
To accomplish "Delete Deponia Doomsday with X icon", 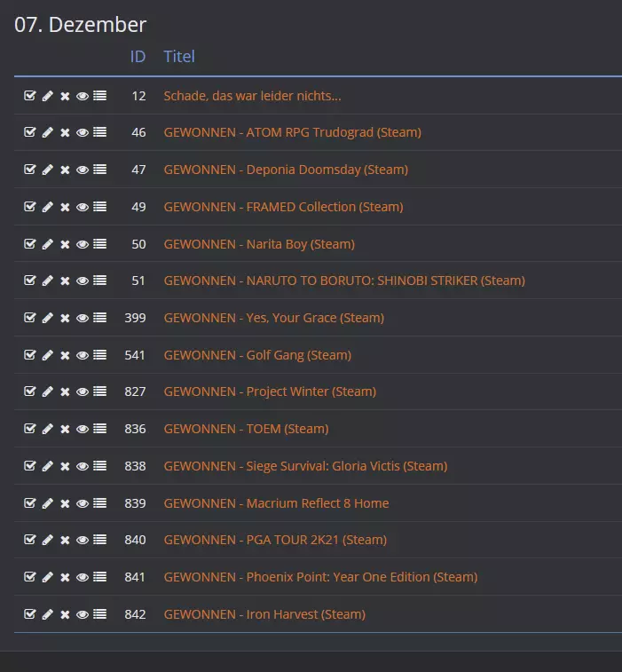I will 65,170.
